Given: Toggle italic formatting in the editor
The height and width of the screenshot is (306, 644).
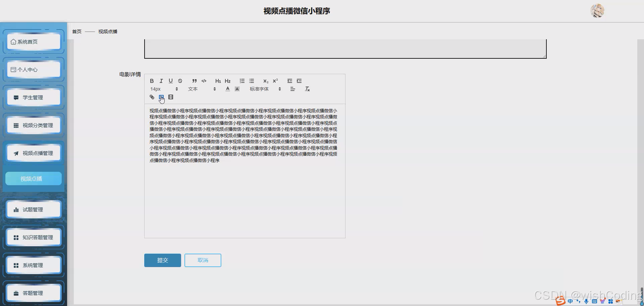Looking at the screenshot, I should (161, 81).
